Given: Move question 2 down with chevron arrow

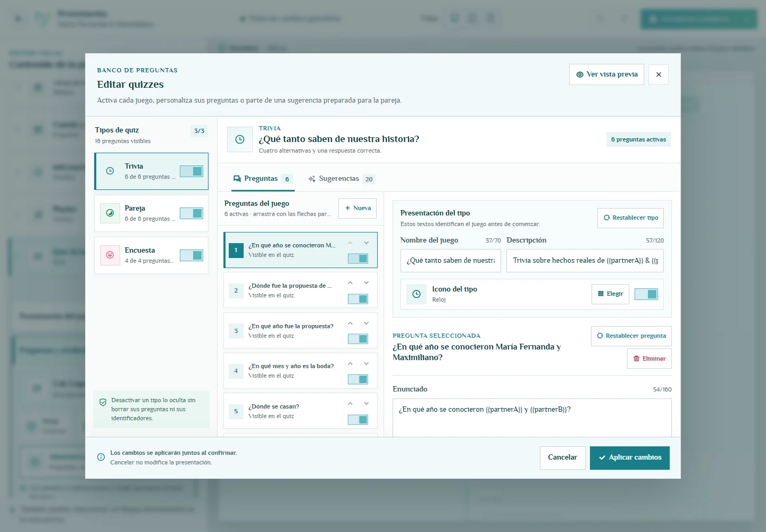Looking at the screenshot, I should (x=367, y=283).
